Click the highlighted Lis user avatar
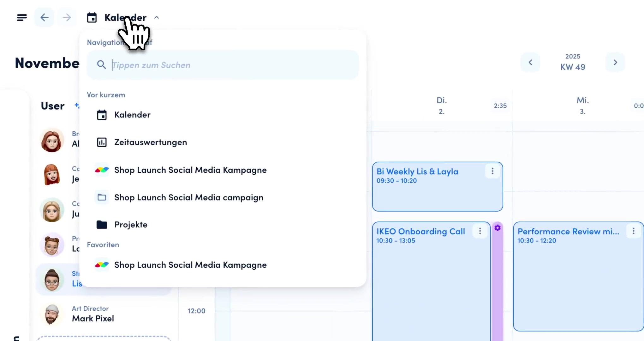The height and width of the screenshot is (341, 644). pos(52,279)
